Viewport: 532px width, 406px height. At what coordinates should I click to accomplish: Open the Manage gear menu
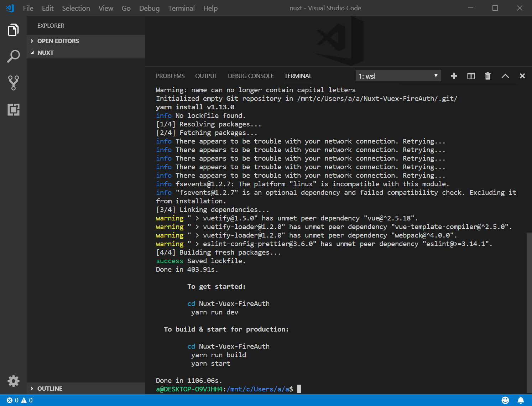click(x=13, y=381)
